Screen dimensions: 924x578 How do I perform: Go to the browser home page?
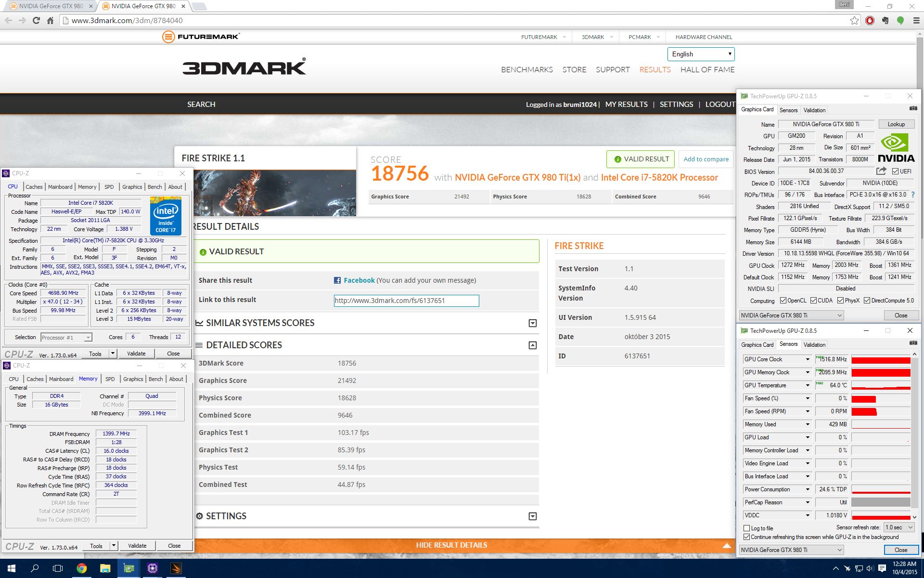(x=50, y=20)
